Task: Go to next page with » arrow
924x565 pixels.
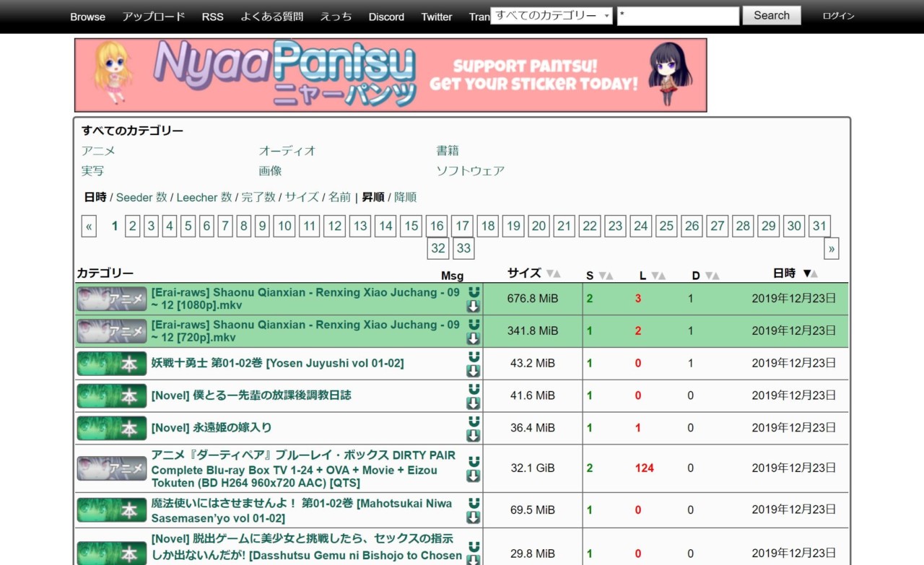Action: click(x=832, y=249)
